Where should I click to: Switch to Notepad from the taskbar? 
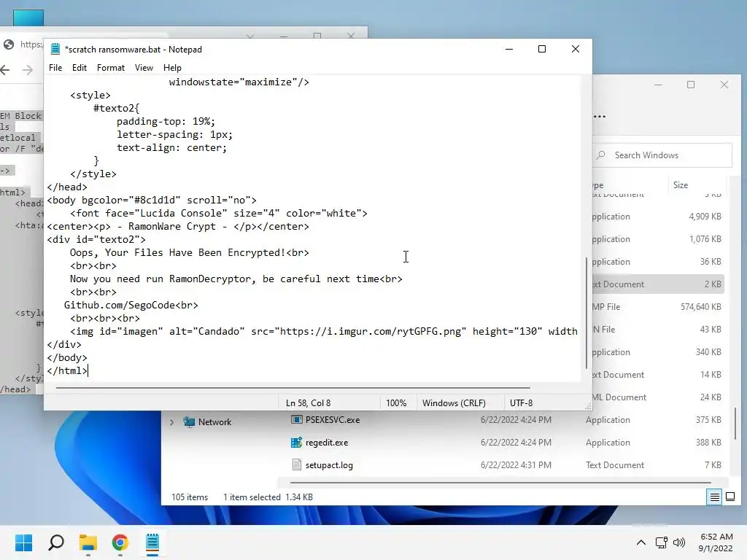click(152, 542)
